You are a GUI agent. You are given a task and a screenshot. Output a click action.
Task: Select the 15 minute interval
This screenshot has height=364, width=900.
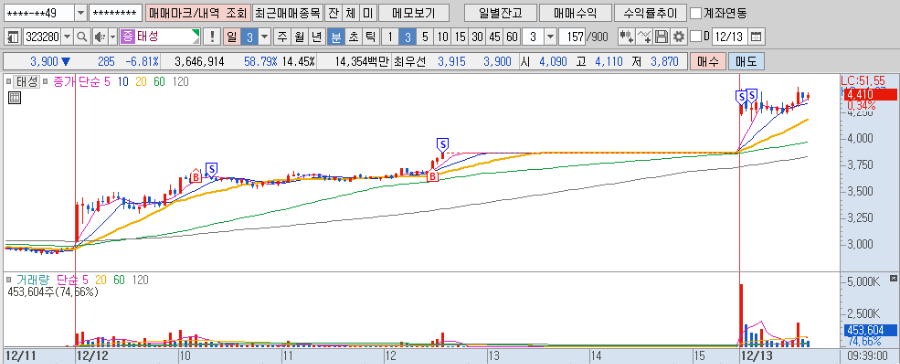(x=460, y=37)
